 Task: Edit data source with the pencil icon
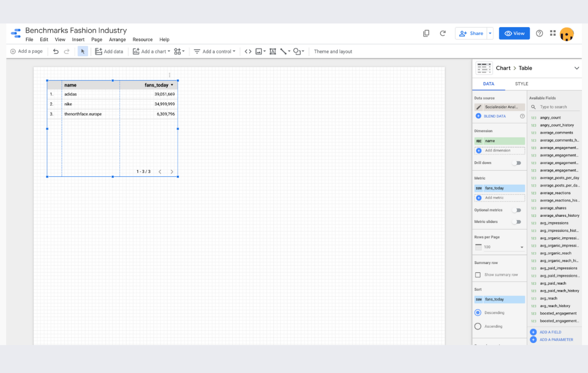[x=479, y=107]
